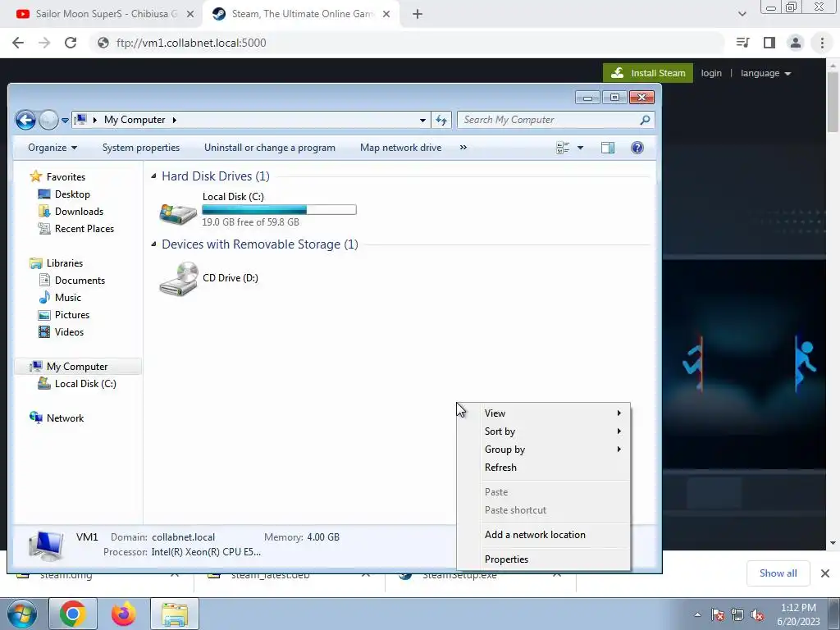
Task: Expand address bar previous locations dropdown
Action: [x=422, y=120]
